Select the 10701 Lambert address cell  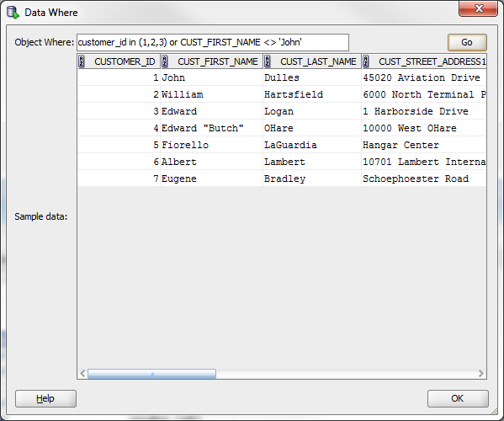point(424,162)
